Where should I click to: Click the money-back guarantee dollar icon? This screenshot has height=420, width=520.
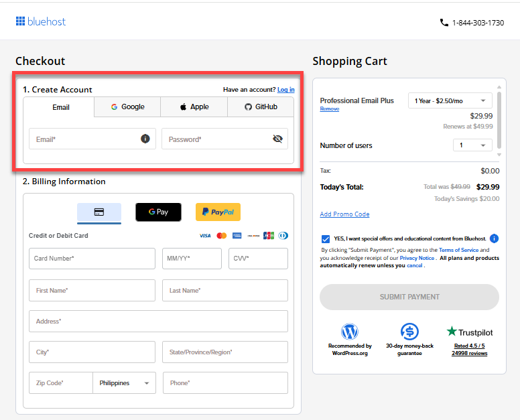[x=409, y=332]
